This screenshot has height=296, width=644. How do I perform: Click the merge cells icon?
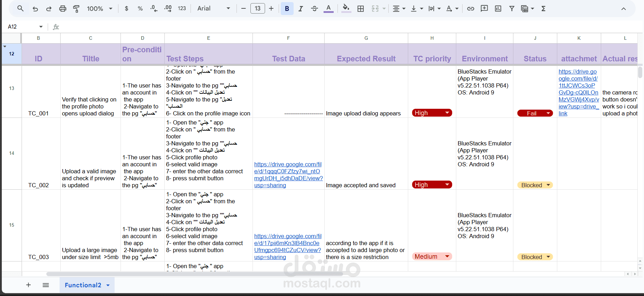click(x=375, y=9)
